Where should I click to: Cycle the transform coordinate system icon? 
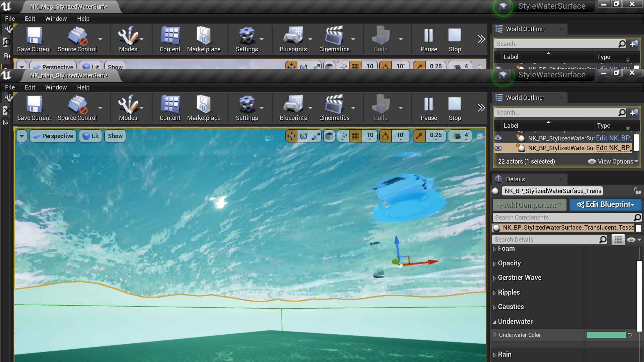(x=343, y=136)
